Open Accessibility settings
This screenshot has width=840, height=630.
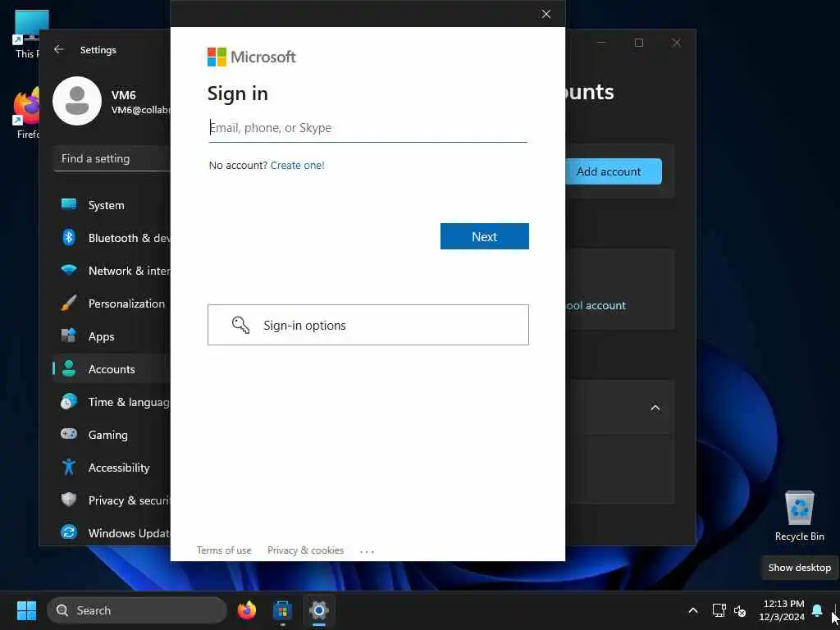point(112,468)
